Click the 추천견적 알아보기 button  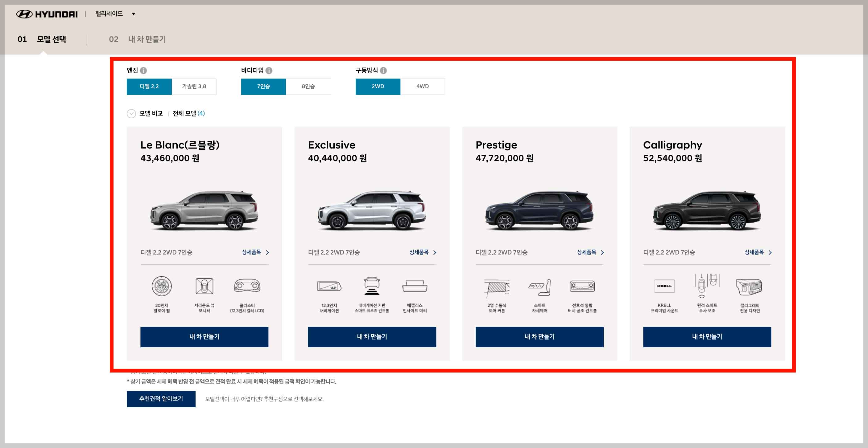tap(161, 399)
